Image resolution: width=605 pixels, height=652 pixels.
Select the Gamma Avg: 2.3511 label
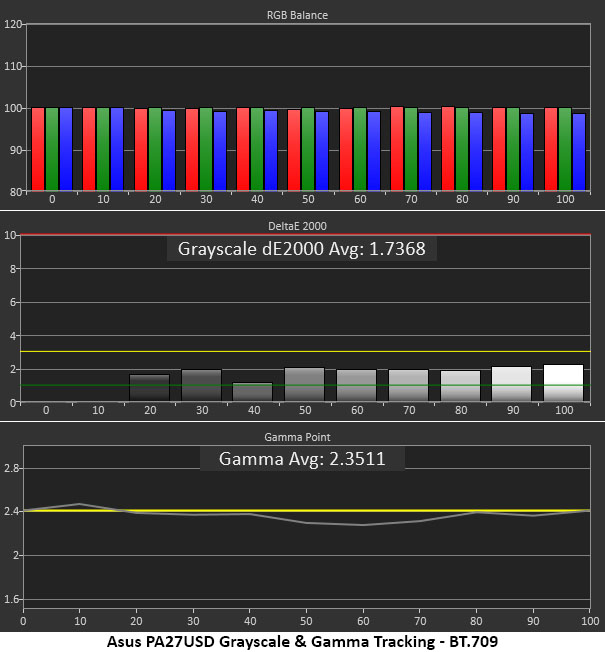(302, 459)
